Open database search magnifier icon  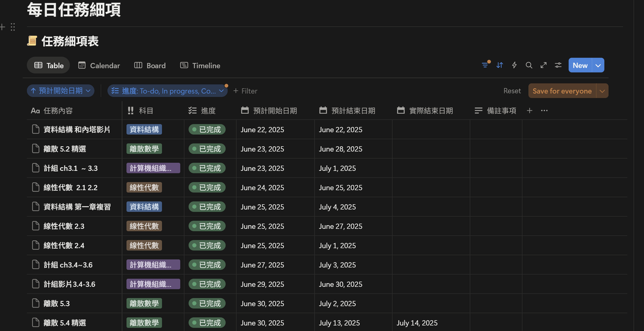tap(529, 65)
